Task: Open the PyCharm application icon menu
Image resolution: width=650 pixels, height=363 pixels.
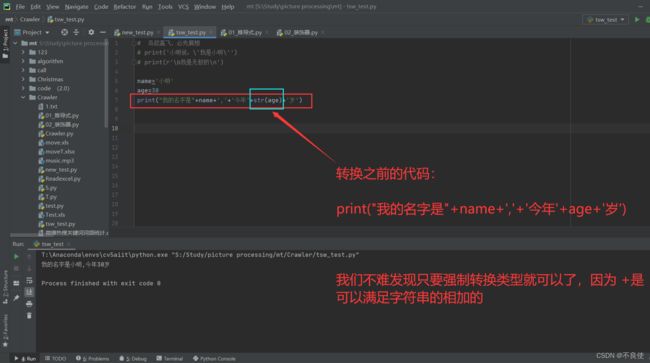Action: coord(7,6)
